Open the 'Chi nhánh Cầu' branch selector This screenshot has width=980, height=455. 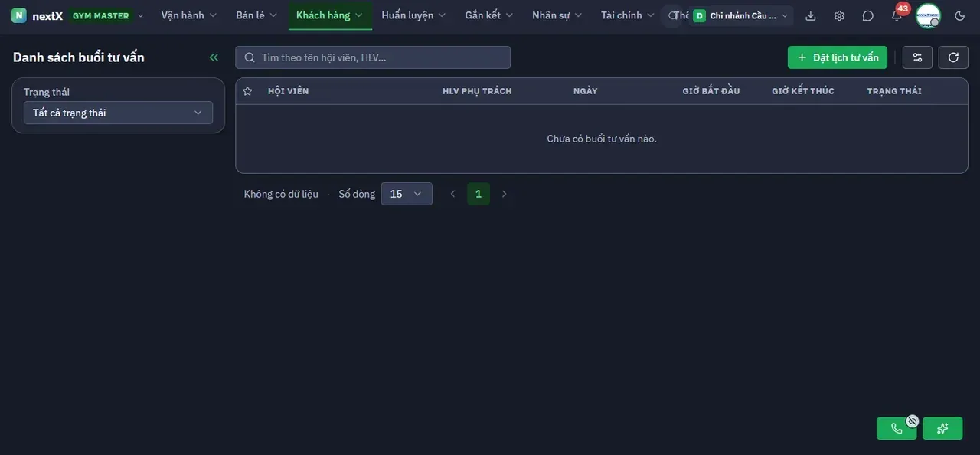(x=741, y=15)
